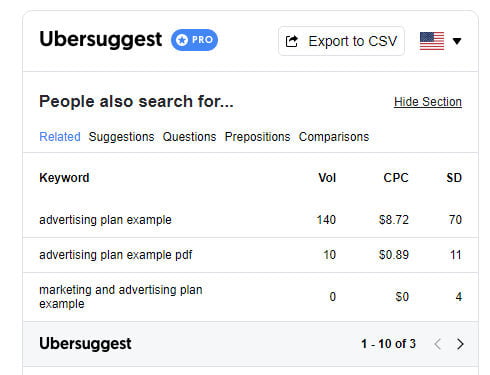Click the Vol column header
This screenshot has height=375, width=490.
tap(327, 178)
